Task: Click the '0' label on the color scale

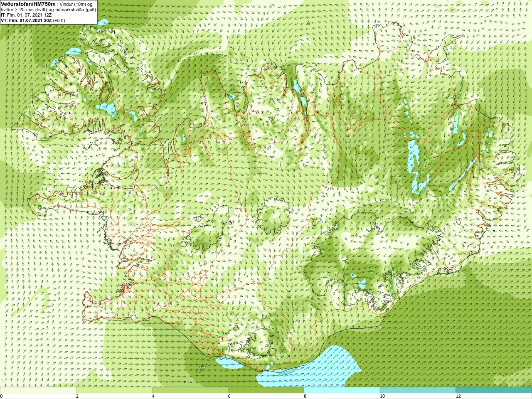Action: tap(2, 396)
